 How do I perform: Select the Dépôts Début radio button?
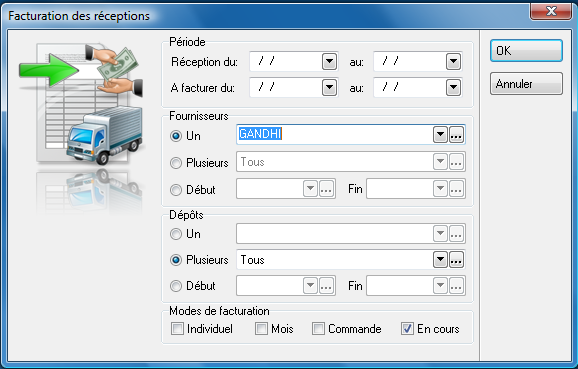click(176, 286)
